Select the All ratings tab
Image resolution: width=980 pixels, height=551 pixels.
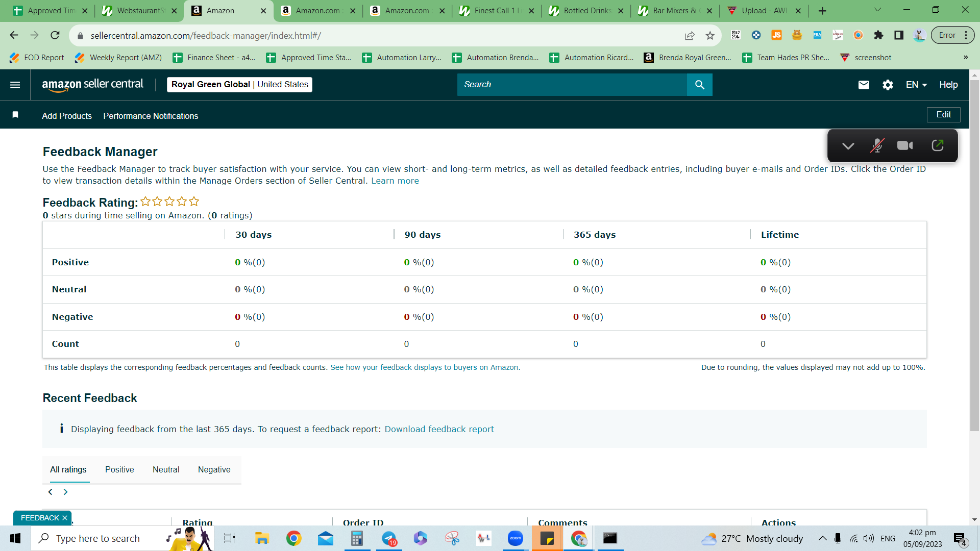point(68,469)
